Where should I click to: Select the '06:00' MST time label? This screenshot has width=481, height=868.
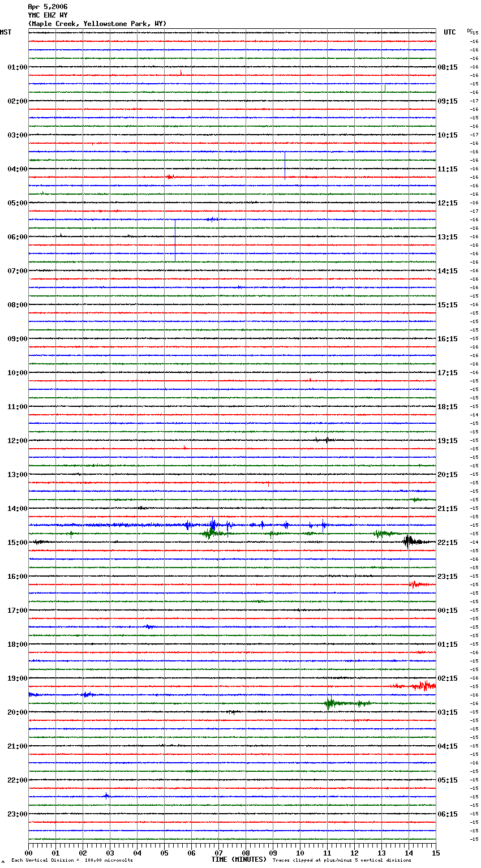click(x=18, y=237)
